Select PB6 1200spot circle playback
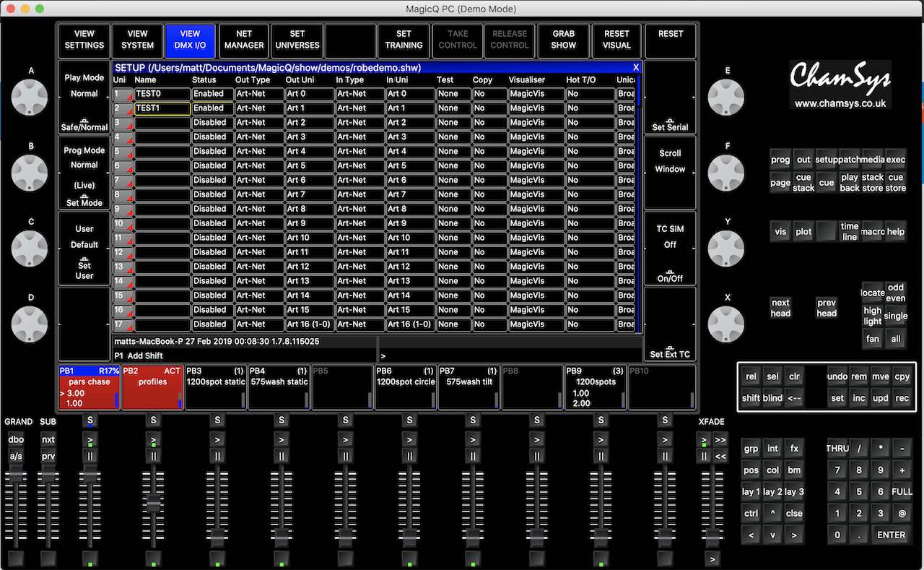Viewport: 924px width, 570px height. coord(406,387)
